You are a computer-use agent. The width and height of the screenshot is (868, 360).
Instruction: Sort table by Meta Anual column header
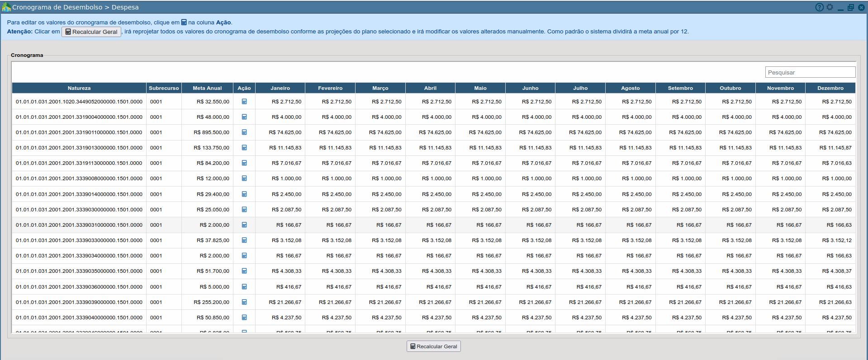point(207,88)
